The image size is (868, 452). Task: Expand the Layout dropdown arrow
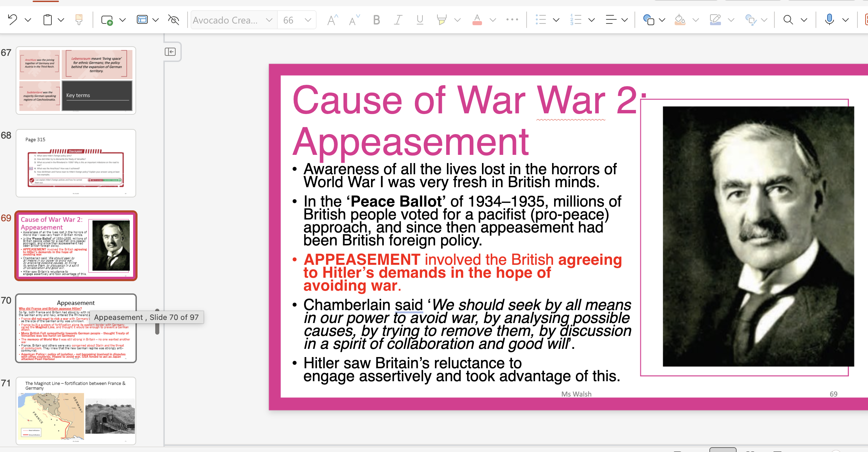pyautogui.click(x=156, y=20)
